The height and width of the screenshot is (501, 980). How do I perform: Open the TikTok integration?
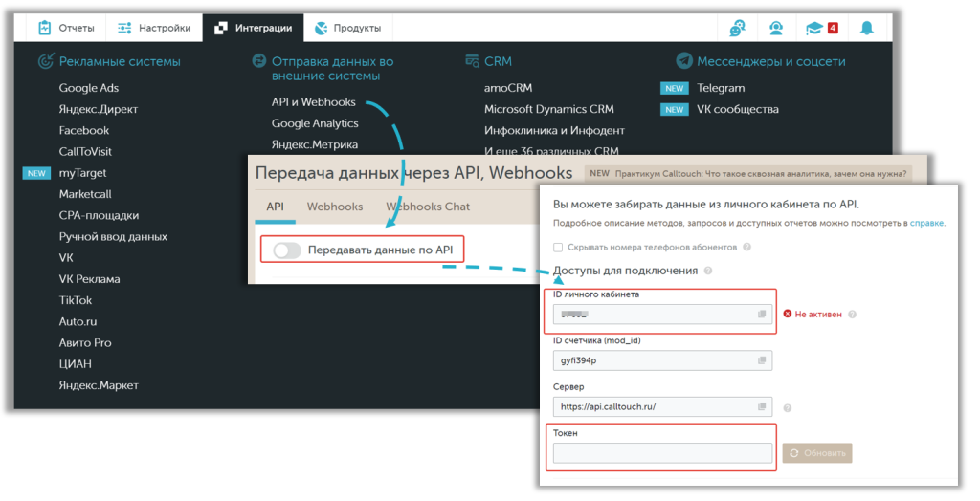[x=75, y=300]
